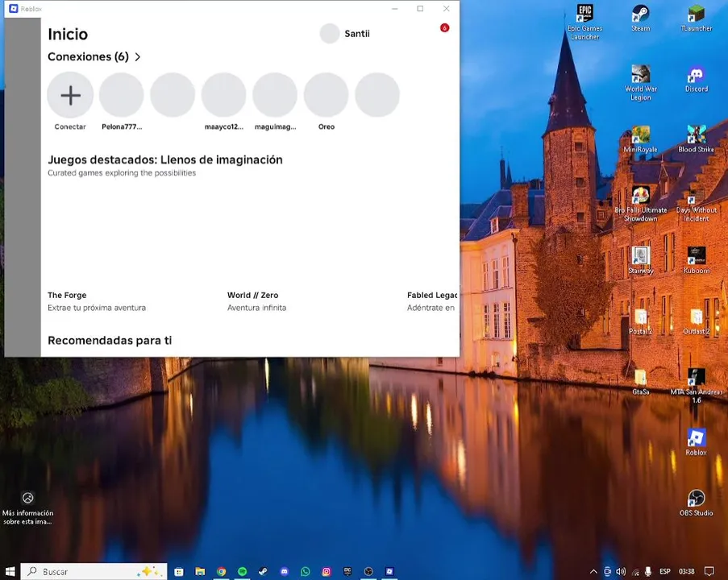Show hidden system tray icons

pyautogui.click(x=593, y=571)
